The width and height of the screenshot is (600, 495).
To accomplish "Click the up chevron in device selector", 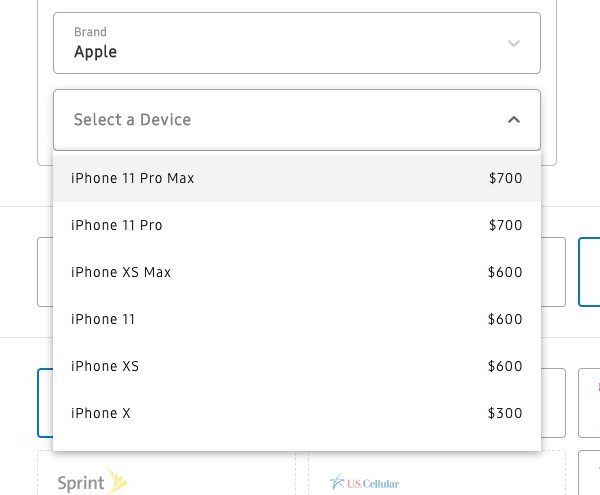I will (x=514, y=120).
